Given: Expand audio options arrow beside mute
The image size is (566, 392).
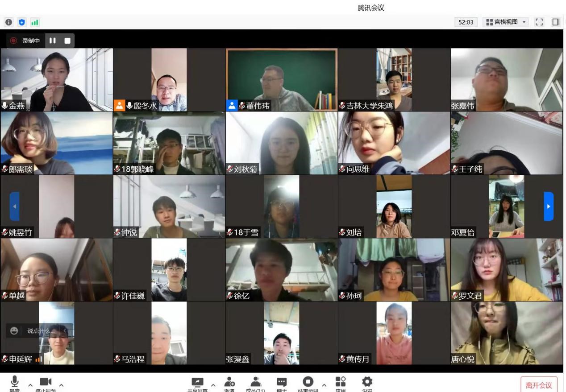Looking at the screenshot, I should [x=30, y=385].
